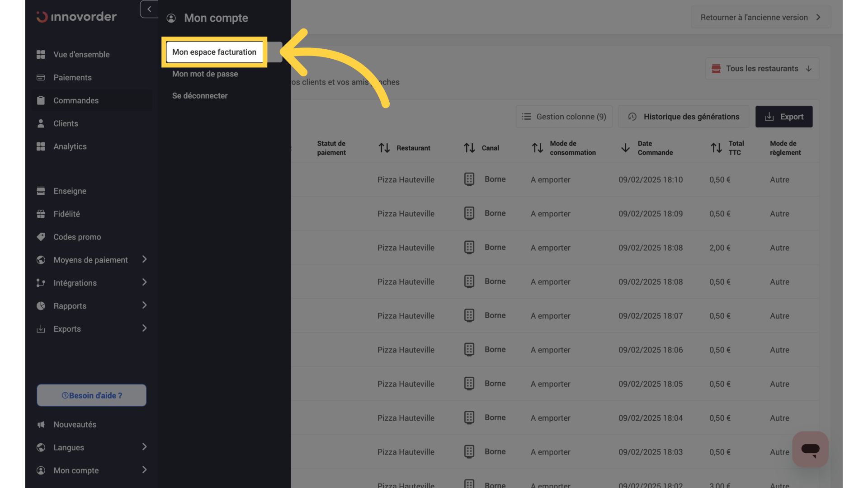Click the Vue d'ensemble dashboard icon
The height and width of the screenshot is (488, 868).
pyautogui.click(x=41, y=55)
